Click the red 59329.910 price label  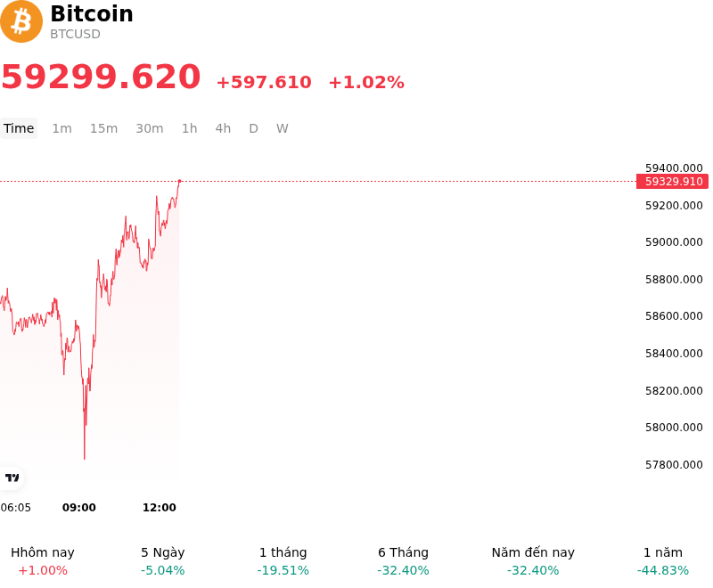(x=673, y=182)
